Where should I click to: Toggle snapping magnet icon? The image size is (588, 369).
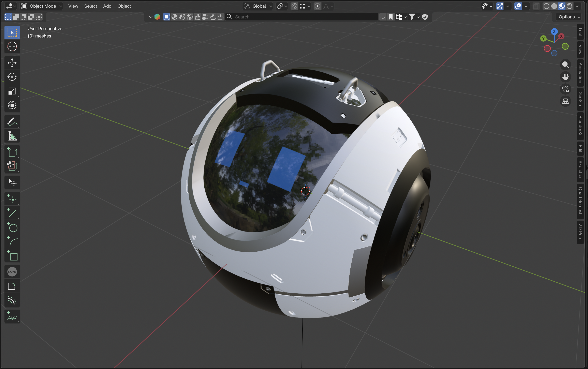(294, 6)
